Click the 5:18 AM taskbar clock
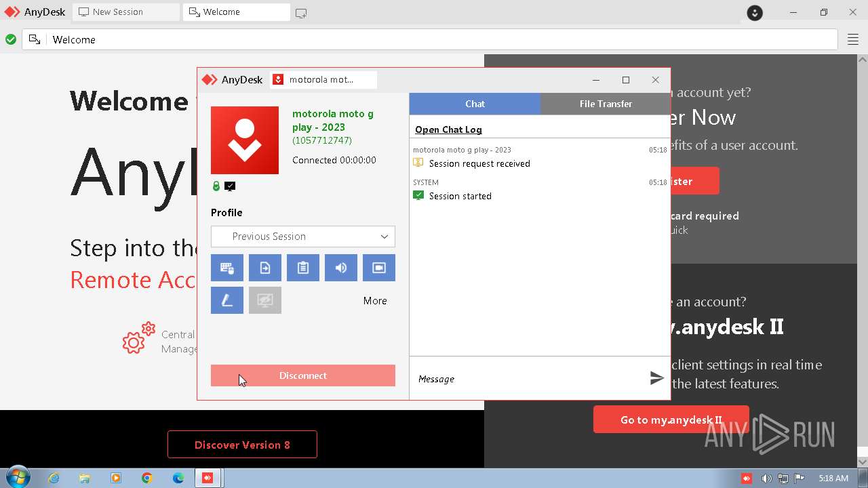This screenshot has height=488, width=868. 833,479
